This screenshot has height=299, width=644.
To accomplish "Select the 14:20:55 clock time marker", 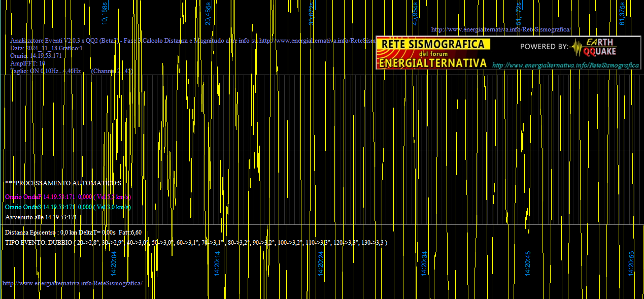I will [x=631, y=263].
